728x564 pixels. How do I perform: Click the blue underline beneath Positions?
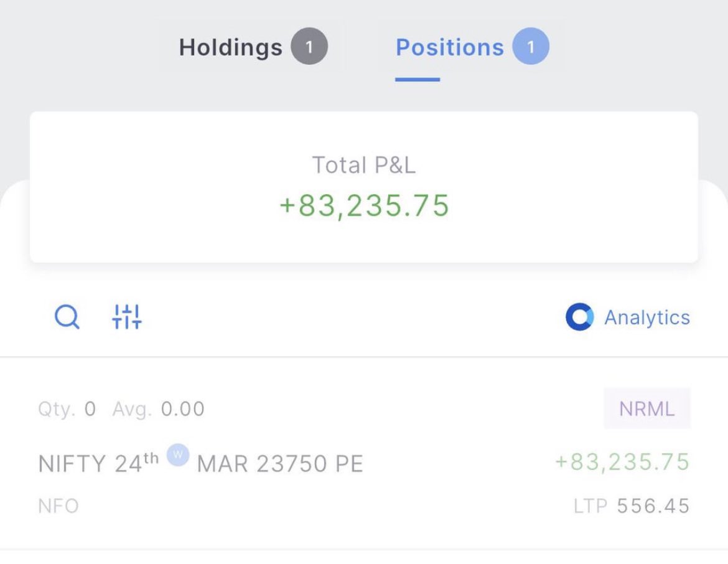coord(418,80)
